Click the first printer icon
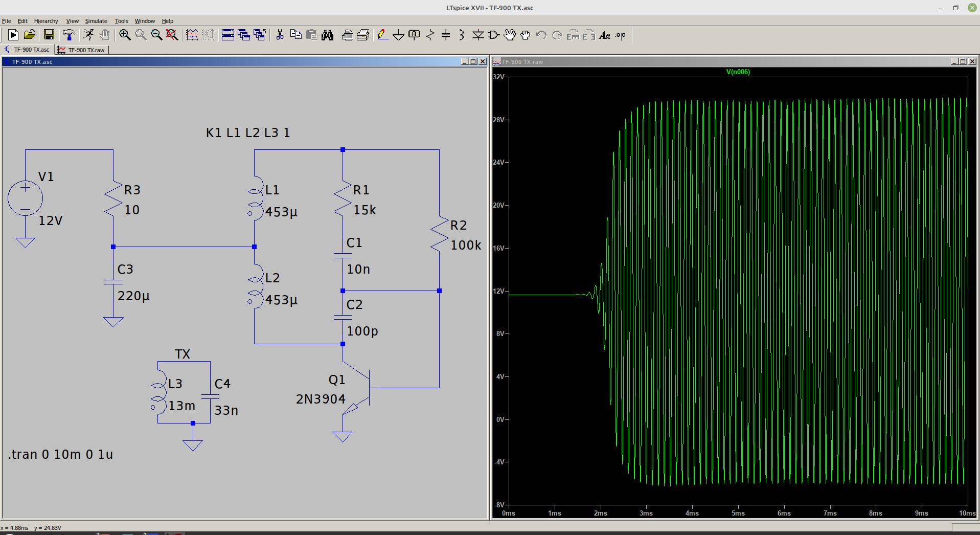This screenshot has width=980, height=535. [x=347, y=35]
